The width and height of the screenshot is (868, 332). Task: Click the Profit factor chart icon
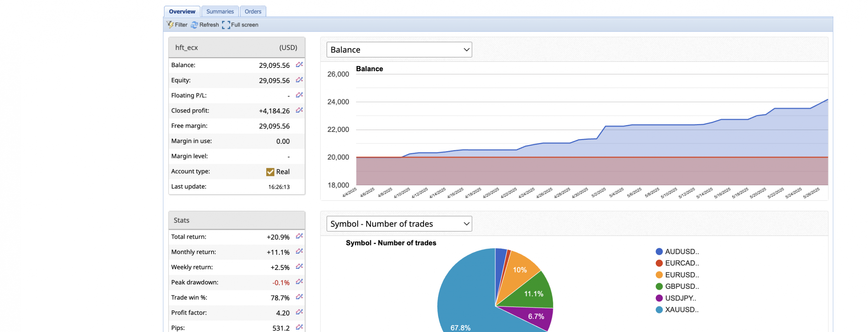click(x=299, y=312)
